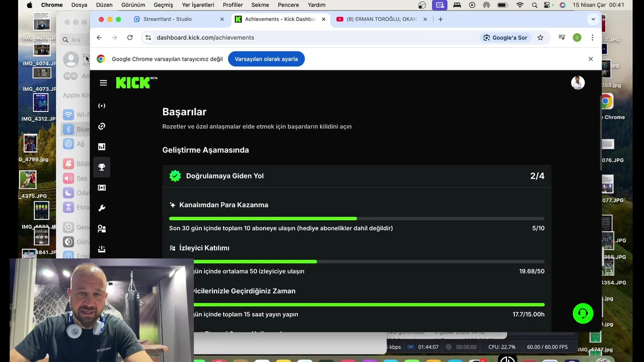Open the Geçmiş menu

164,5
